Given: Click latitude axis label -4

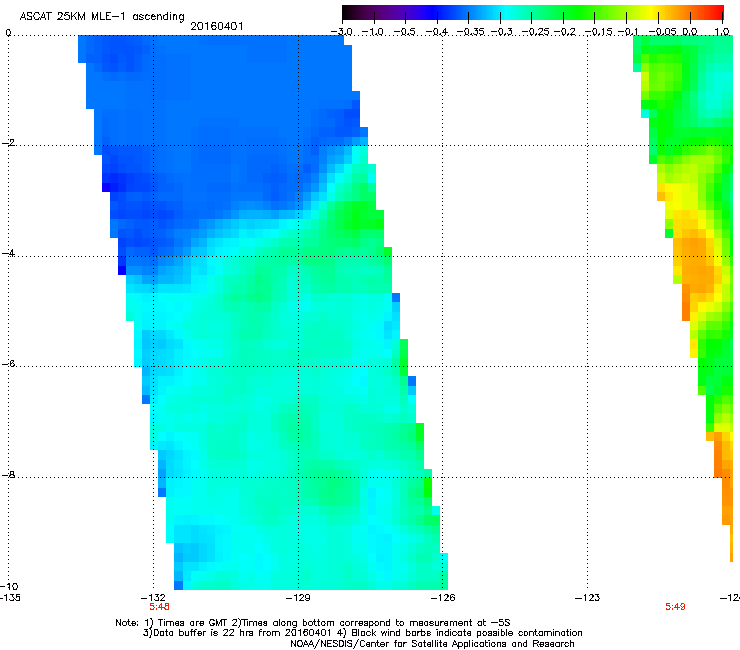Looking at the screenshot, I should pos(8,253).
